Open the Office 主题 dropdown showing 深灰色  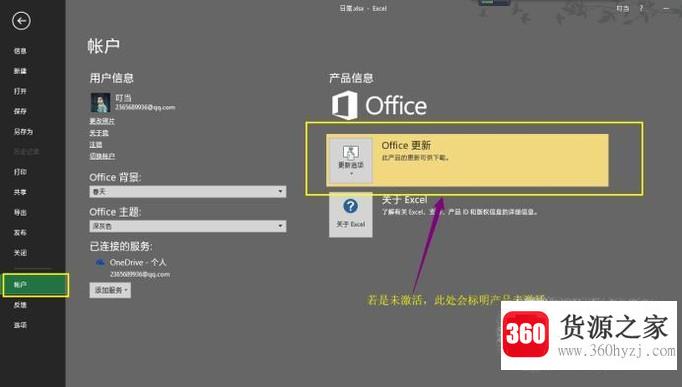pos(187,226)
